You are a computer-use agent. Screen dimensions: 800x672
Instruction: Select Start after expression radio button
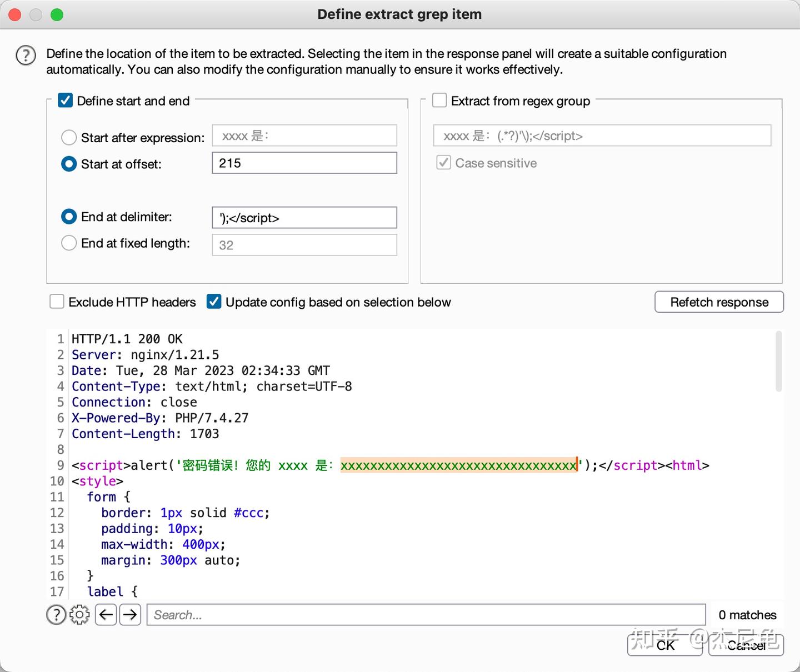pos(69,137)
